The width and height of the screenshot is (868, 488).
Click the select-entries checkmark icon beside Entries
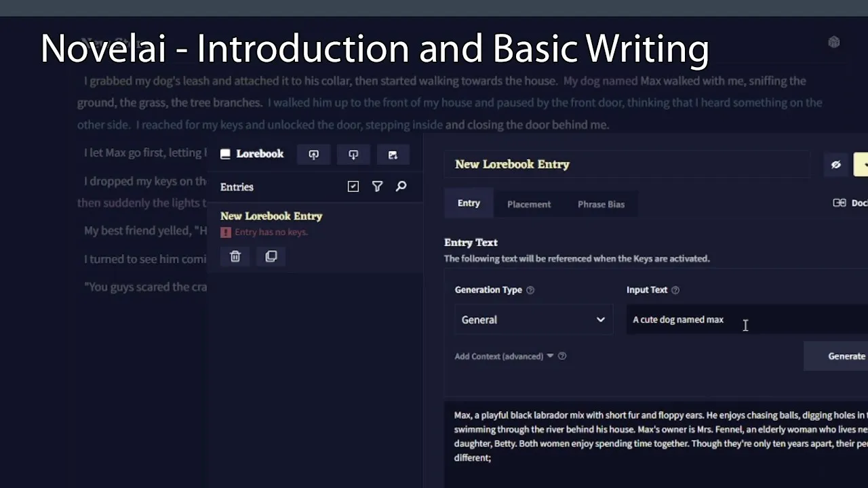coord(353,186)
